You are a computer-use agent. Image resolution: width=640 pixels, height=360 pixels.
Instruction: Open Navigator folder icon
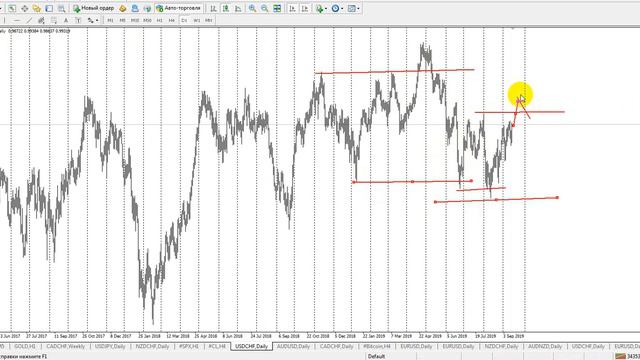(37, 8)
